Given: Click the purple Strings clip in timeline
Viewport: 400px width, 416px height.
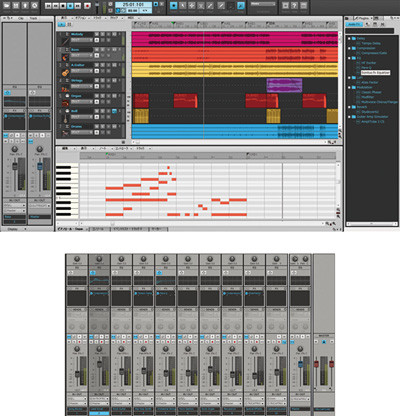Looking at the screenshot, I should (284, 85).
